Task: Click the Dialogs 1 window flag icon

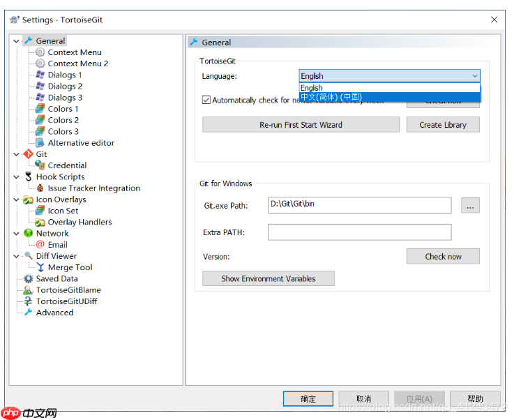Action: click(x=40, y=75)
